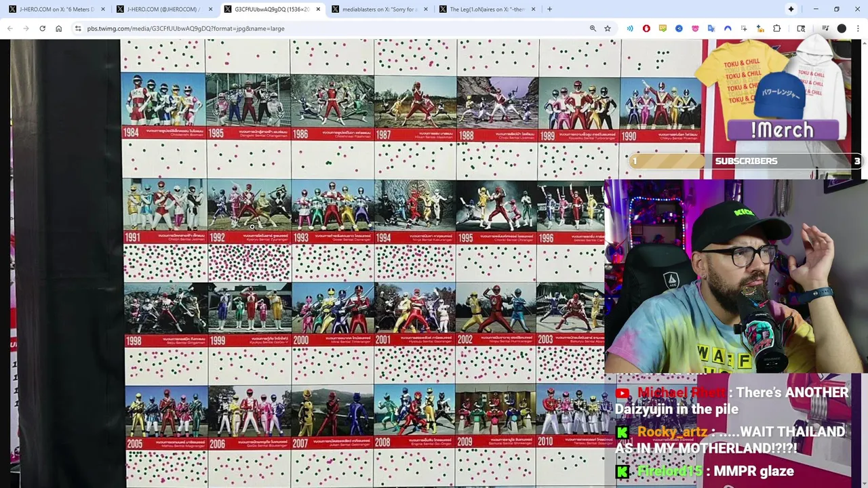Open the Extensions puzzle menu
Screen dimensions: 868x488
pyautogui.click(x=776, y=28)
